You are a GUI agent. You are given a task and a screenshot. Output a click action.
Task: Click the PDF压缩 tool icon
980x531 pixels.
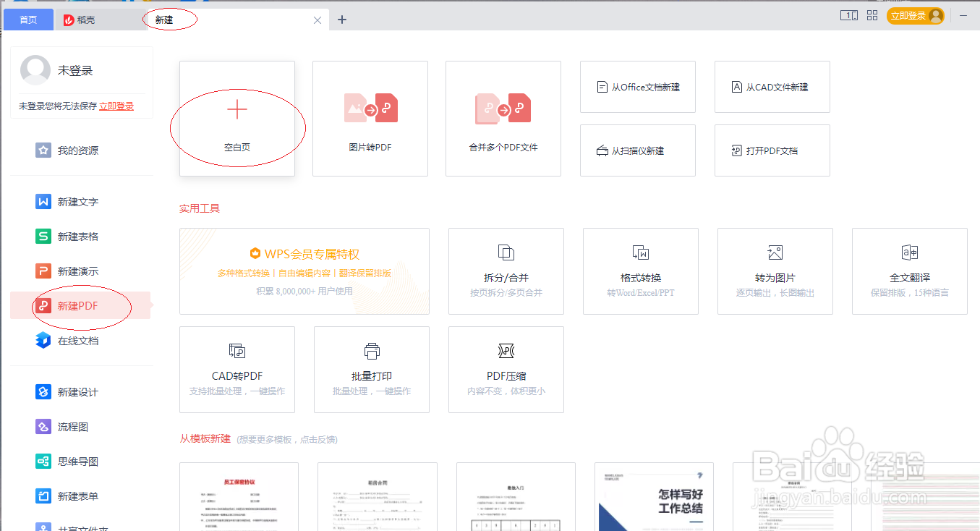506,351
